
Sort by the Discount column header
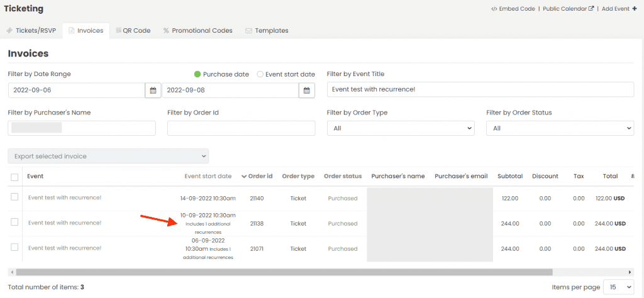pos(545,176)
